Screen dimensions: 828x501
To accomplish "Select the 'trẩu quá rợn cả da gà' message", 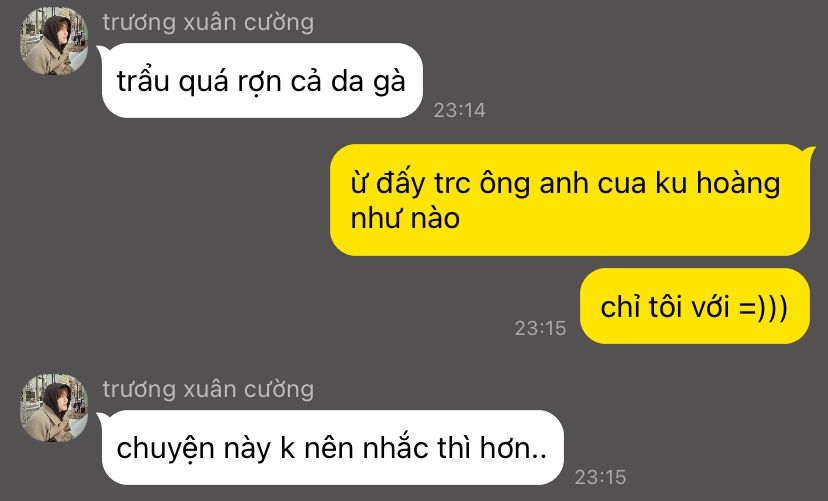I will click(x=261, y=80).
